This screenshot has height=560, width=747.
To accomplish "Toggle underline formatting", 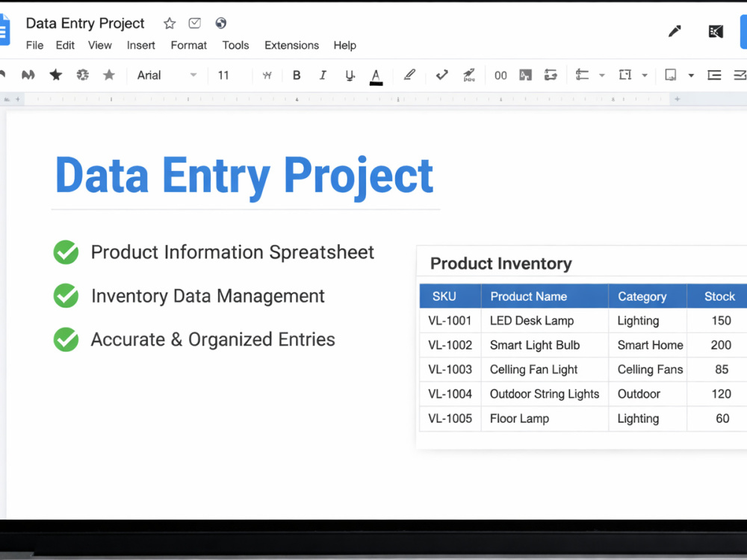I will 350,75.
